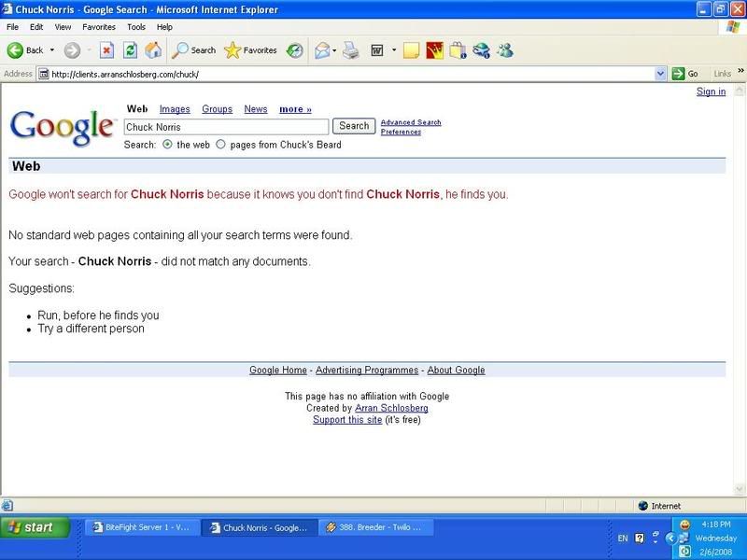Image resolution: width=747 pixels, height=560 pixels.
Task: Open the Edit menu
Action: click(36, 27)
